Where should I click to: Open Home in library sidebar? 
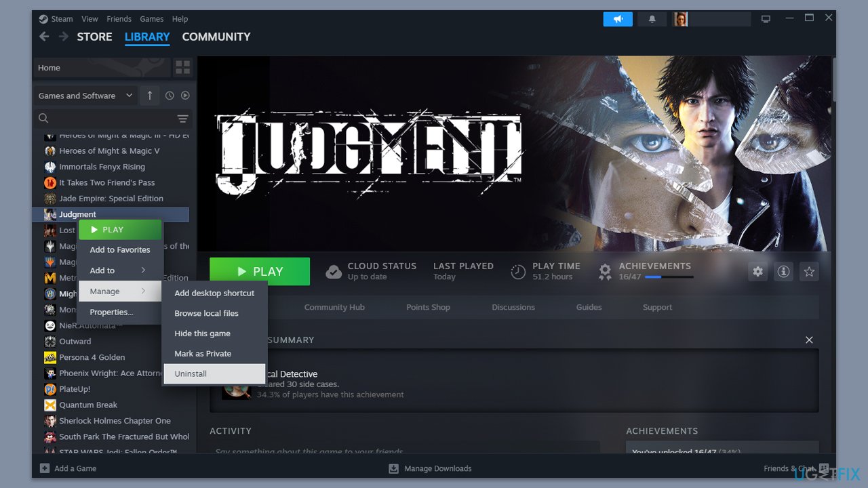click(x=101, y=68)
